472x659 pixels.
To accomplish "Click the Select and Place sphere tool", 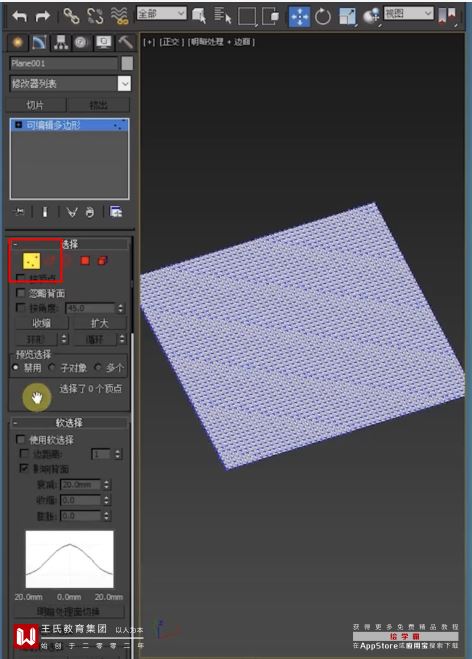I will 371,16.
